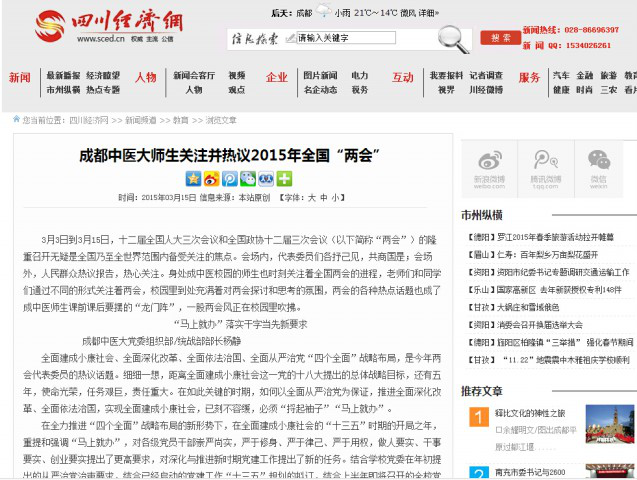Open the 服务 main navigation tab
The width and height of the screenshot is (637, 480).
coord(529,78)
